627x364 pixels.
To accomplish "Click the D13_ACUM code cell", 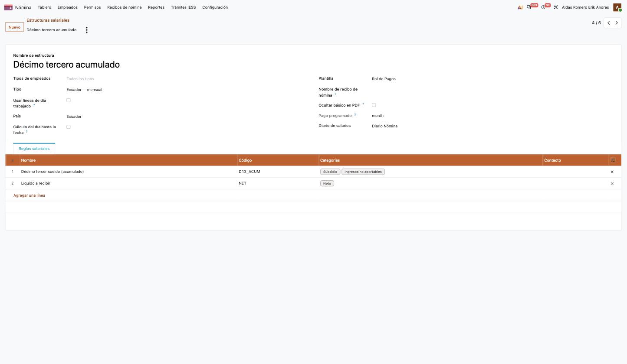I will [x=278, y=172].
